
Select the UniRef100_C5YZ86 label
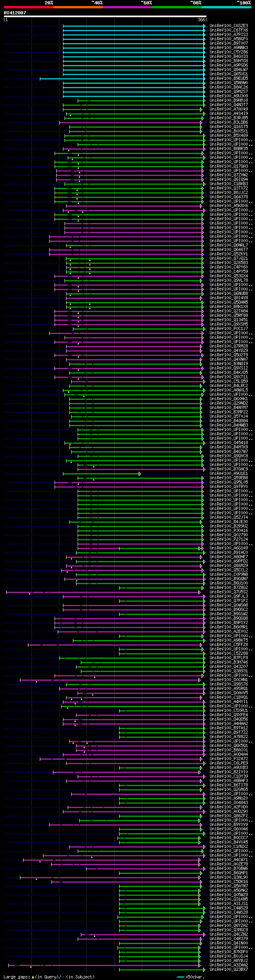(x=229, y=52)
